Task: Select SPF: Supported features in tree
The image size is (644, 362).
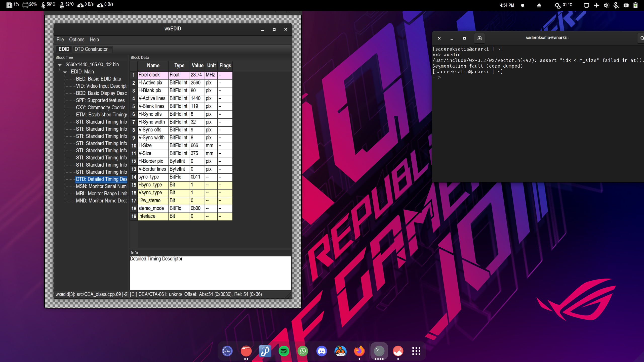Action: coord(100,100)
